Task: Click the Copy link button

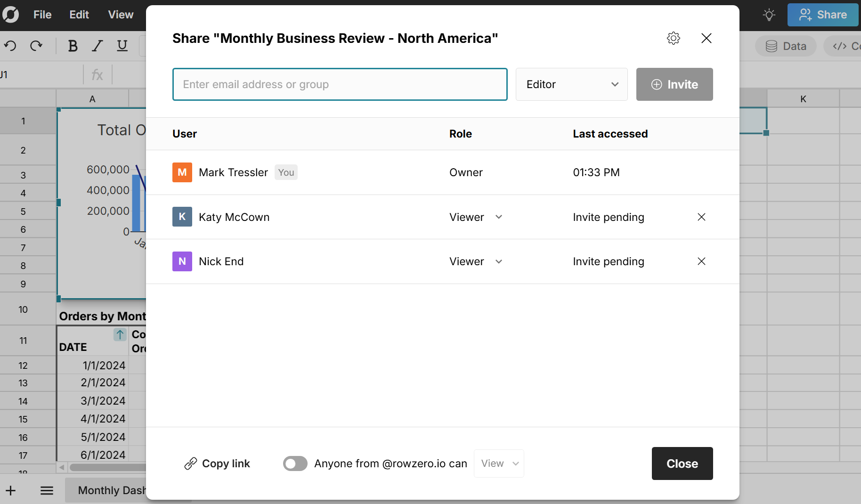Action: (217, 463)
